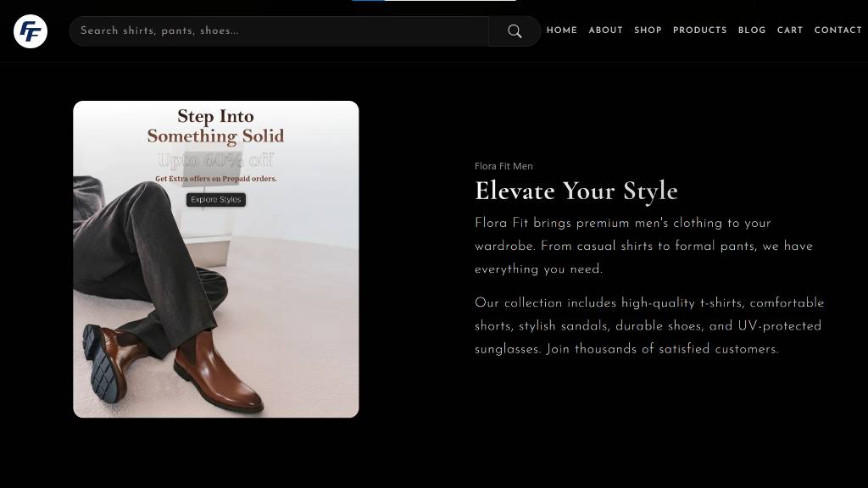Screen dimensions: 868x488
Task: Click 'Get Extra offers on Prepaid orders' text
Action: click(216, 179)
